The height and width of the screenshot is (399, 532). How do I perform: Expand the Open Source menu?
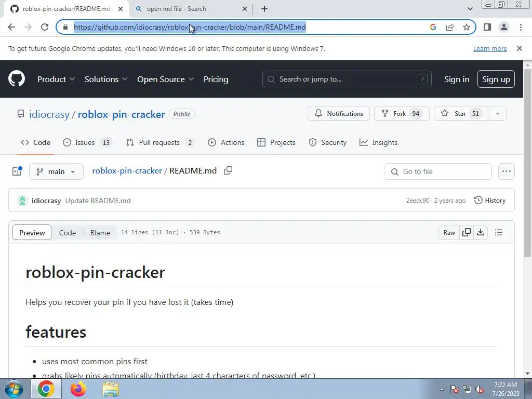coord(166,79)
